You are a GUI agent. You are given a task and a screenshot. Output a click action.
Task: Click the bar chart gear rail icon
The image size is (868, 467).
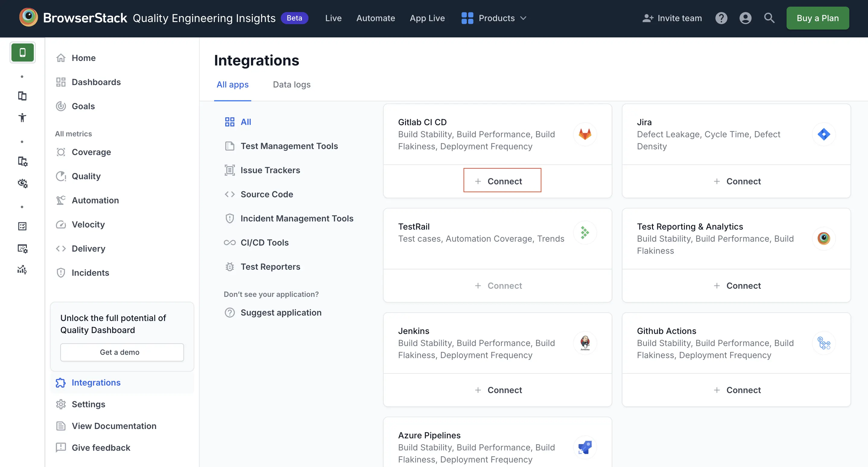pos(22,270)
